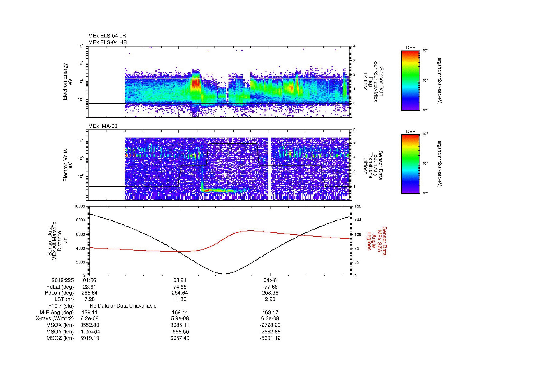The height and width of the screenshot is (392, 555).
Task: Click the altitude curve minimum point
Action: [224, 274]
